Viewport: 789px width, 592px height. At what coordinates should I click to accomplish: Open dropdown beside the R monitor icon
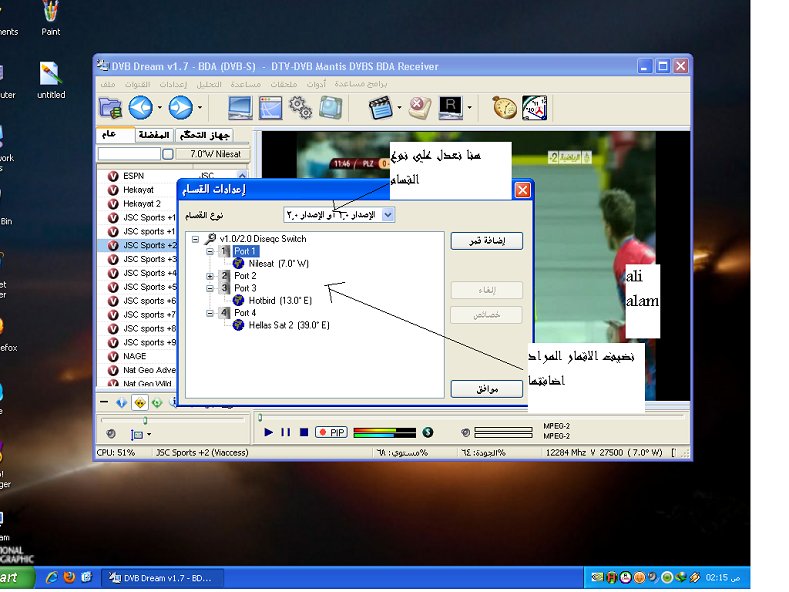469,108
